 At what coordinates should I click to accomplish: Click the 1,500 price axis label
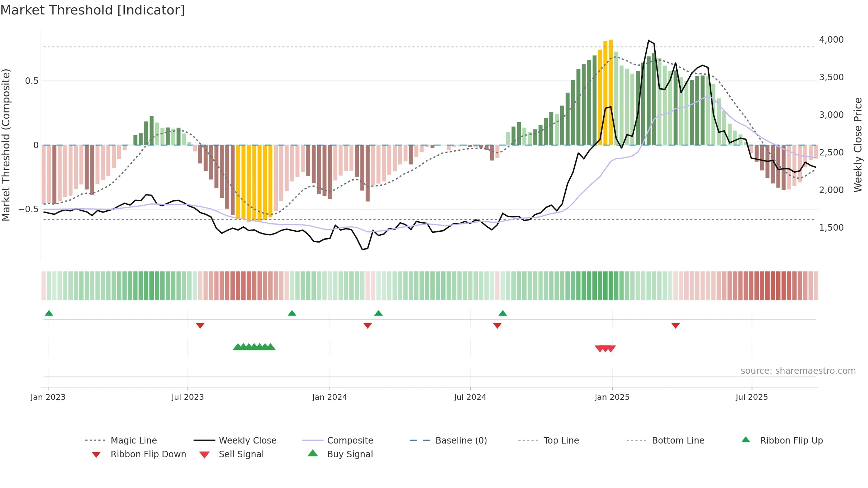(831, 227)
